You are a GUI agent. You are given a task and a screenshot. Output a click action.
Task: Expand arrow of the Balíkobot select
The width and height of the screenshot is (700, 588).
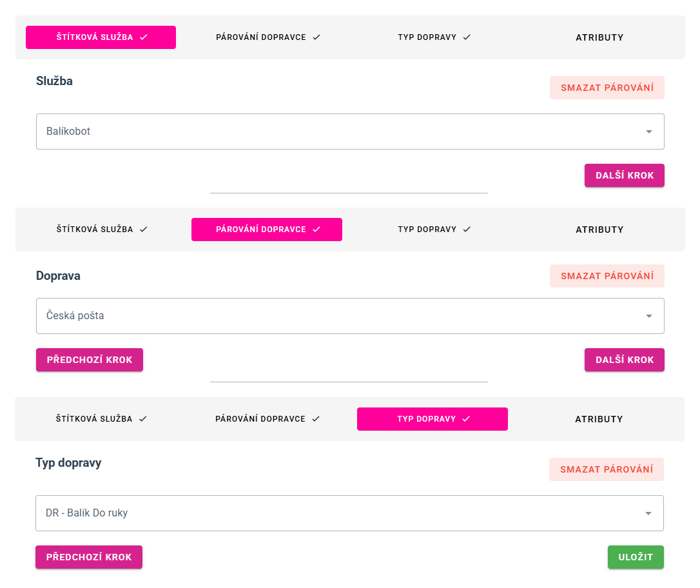point(649,132)
